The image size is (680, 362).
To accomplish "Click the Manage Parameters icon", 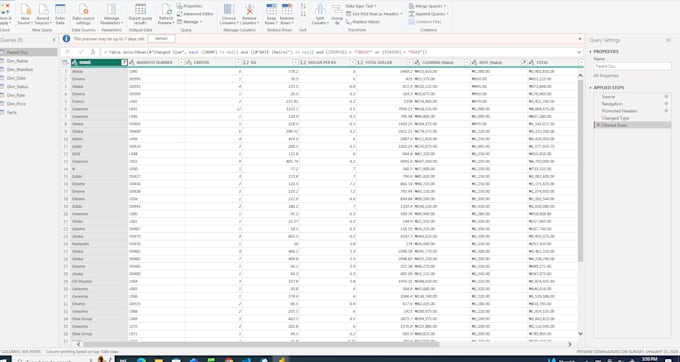I will point(111,10).
